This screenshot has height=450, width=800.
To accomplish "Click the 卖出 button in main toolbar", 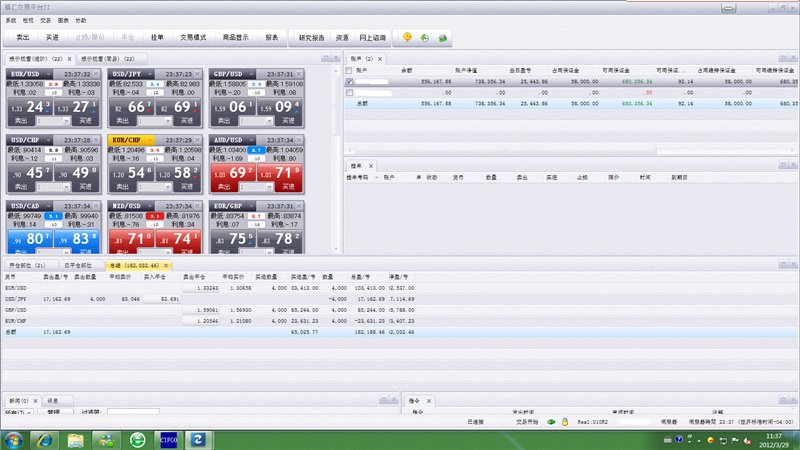I will point(23,37).
